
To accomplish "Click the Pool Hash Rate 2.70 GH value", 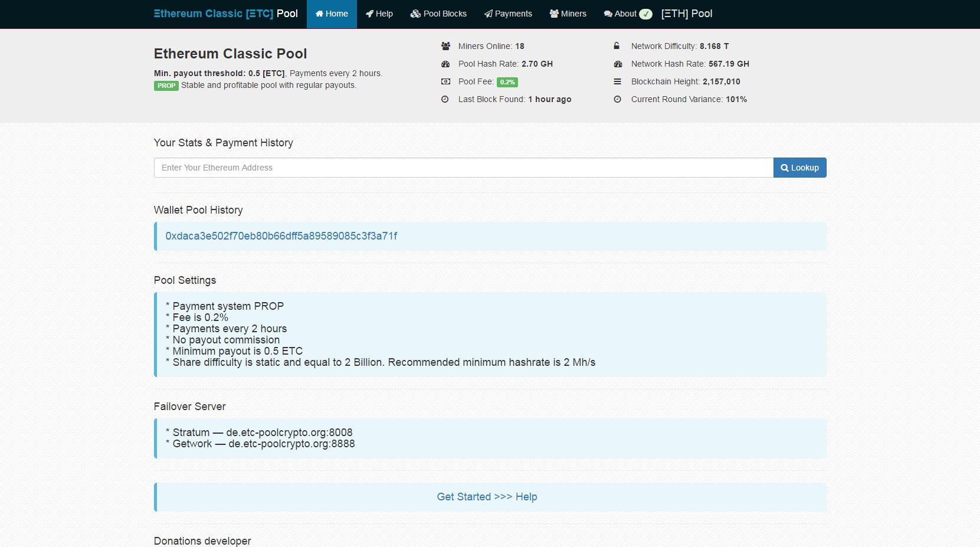I will (537, 64).
